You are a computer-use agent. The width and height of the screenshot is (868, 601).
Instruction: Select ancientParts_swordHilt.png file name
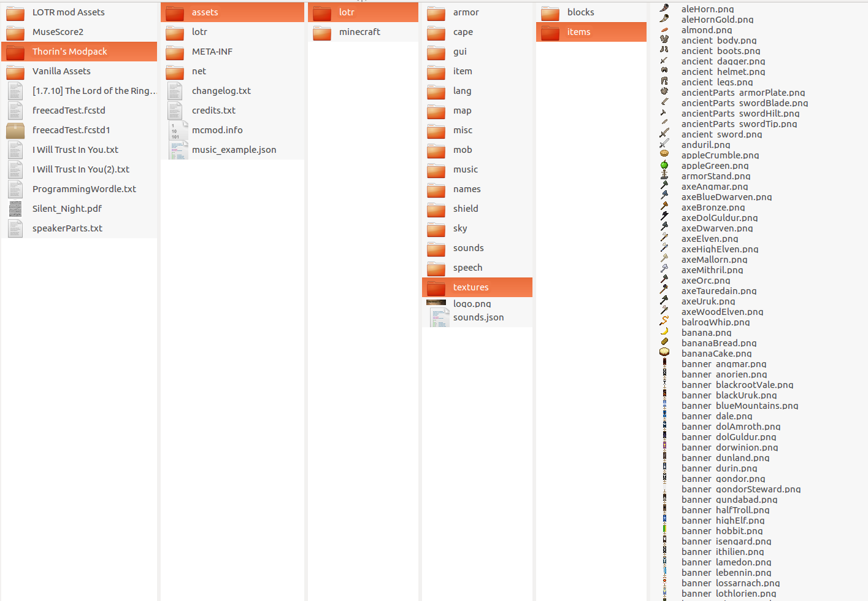click(740, 113)
